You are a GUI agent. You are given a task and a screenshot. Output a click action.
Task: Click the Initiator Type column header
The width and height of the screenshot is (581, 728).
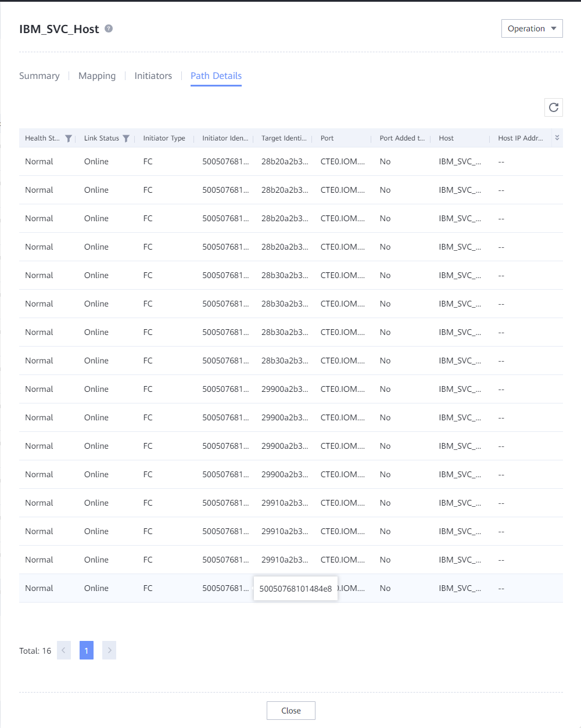(x=164, y=138)
